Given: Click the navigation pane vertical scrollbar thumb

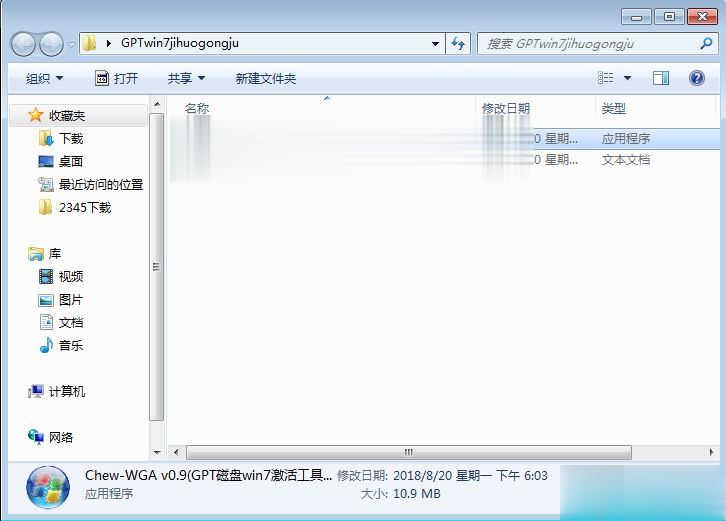Looking at the screenshot, I should click(x=156, y=267).
